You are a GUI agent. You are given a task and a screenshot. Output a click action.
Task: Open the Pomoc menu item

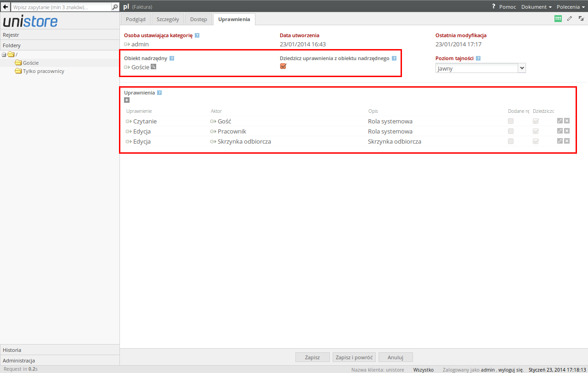pos(508,7)
